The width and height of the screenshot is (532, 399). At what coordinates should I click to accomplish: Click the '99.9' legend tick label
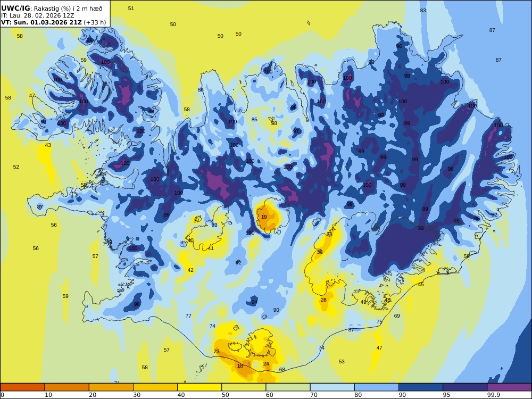point(493,395)
